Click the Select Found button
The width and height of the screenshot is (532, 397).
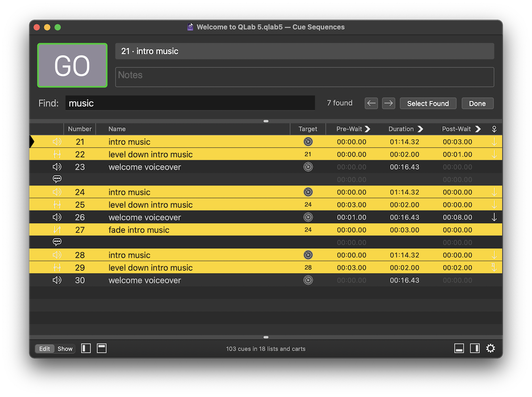coord(428,103)
